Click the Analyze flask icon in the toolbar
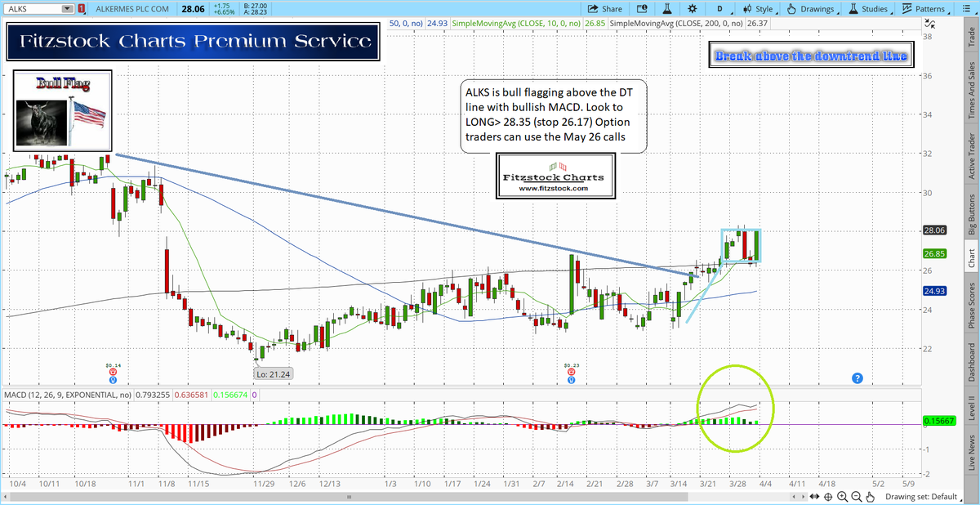Viewport: 980px width, 505px height. pos(668,7)
